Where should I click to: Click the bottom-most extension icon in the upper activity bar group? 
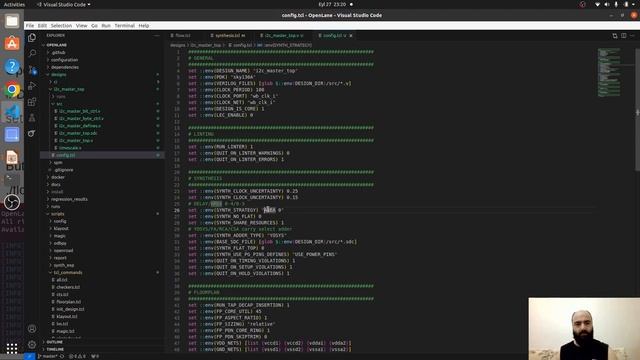pos(32,133)
